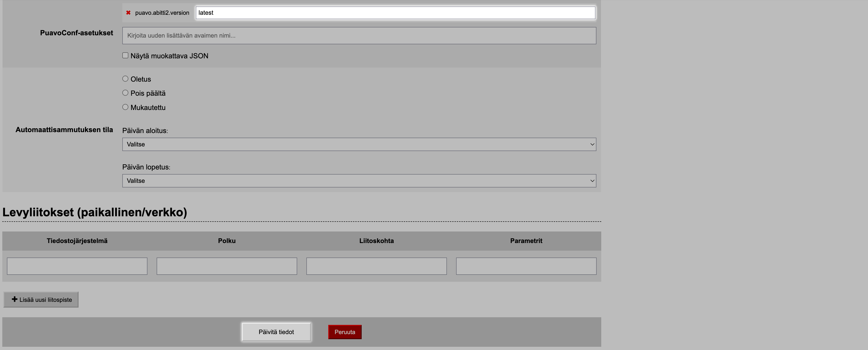Click the plus icon on add mount button
The height and width of the screenshot is (350, 868).
15,300
